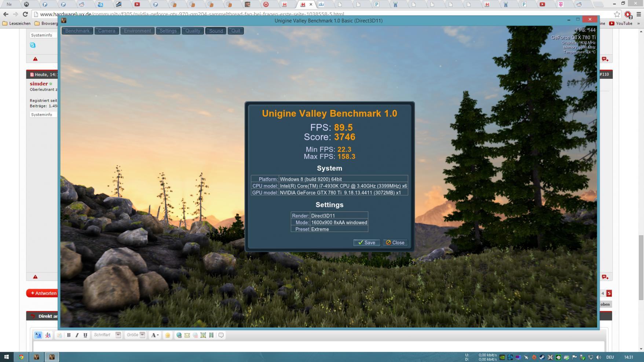Image resolution: width=644 pixels, height=362 pixels.
Task: Open the Quality menu in Valley
Action: pyautogui.click(x=193, y=31)
